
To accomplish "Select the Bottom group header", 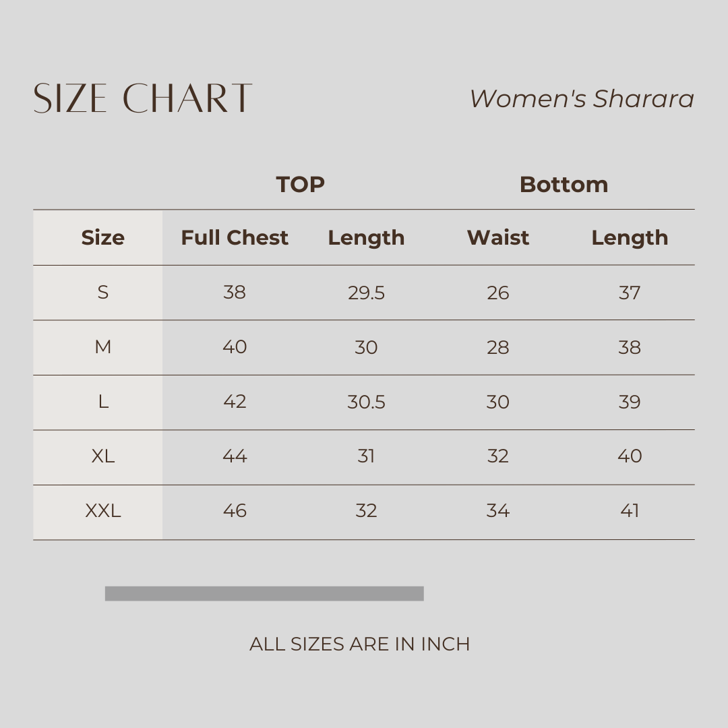I will (x=564, y=184).
